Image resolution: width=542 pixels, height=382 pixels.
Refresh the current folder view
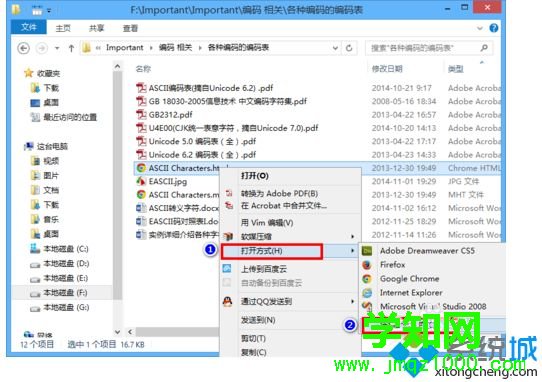click(x=349, y=48)
